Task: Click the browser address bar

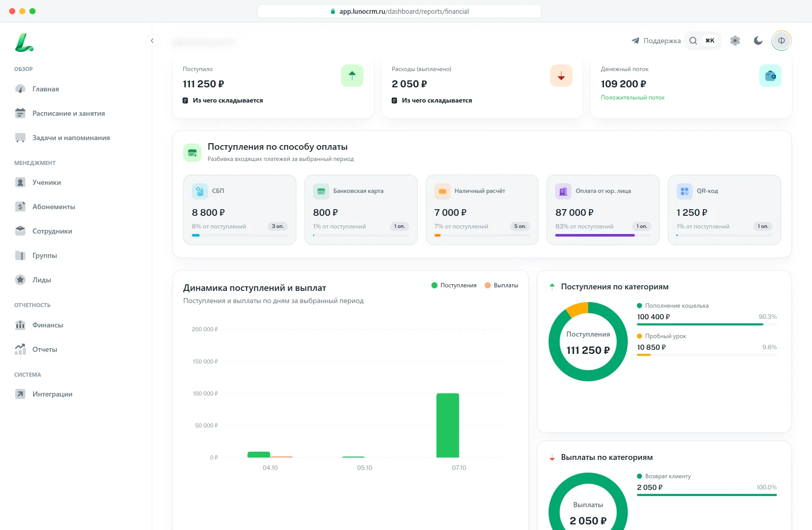Action: tap(399, 11)
